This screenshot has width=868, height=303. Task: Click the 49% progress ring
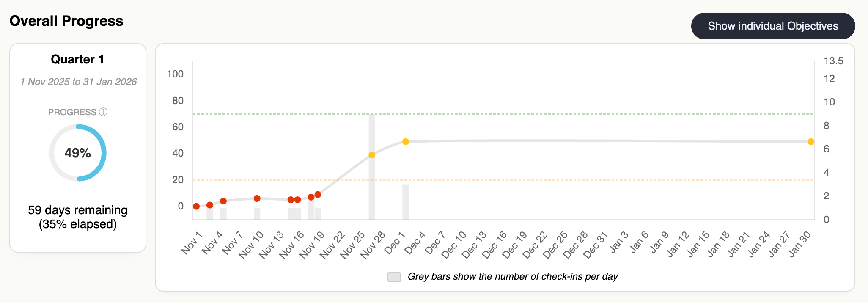click(x=78, y=152)
